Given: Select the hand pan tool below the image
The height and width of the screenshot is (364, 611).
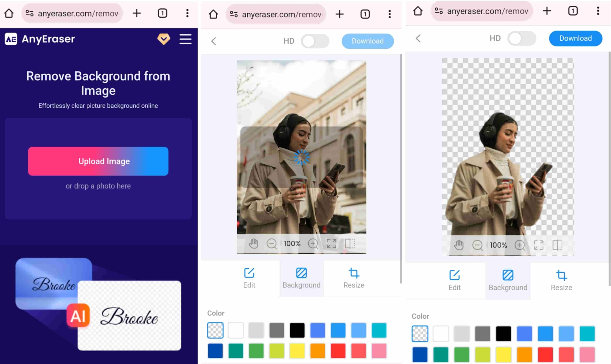Looking at the screenshot, I should (254, 244).
